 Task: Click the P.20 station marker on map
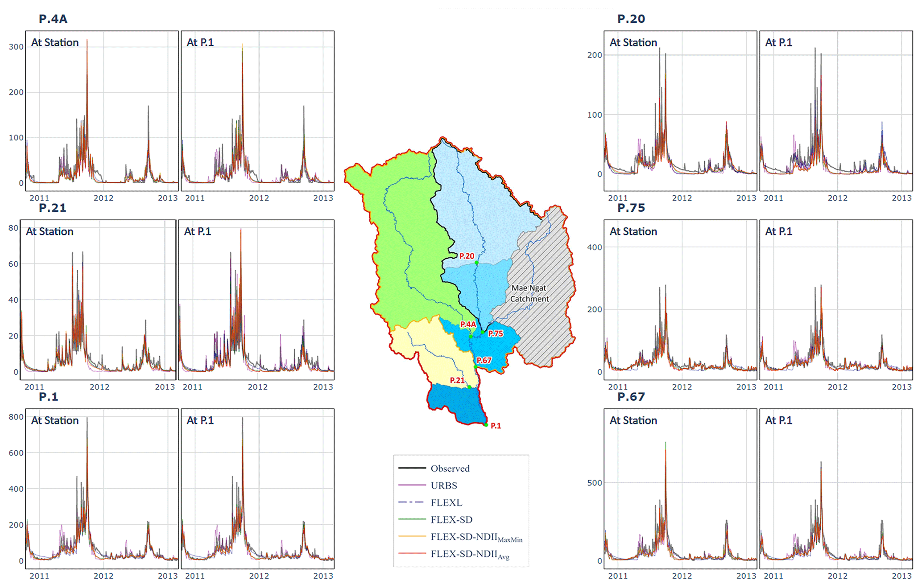tap(476, 263)
